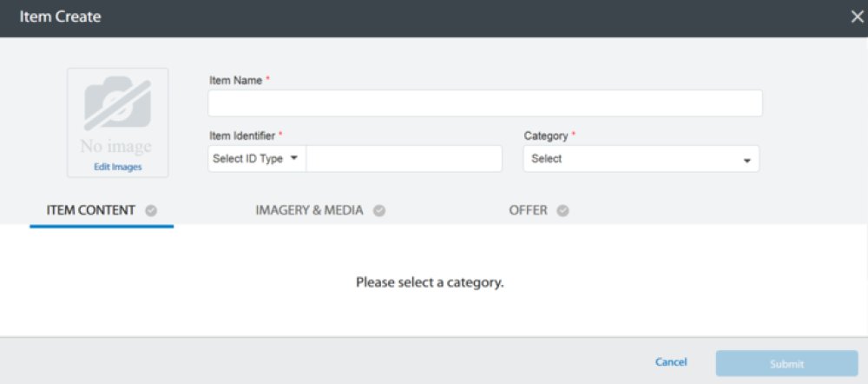The height and width of the screenshot is (384, 868).
Task: Click the "No image" placeholder text
Action: point(115,147)
